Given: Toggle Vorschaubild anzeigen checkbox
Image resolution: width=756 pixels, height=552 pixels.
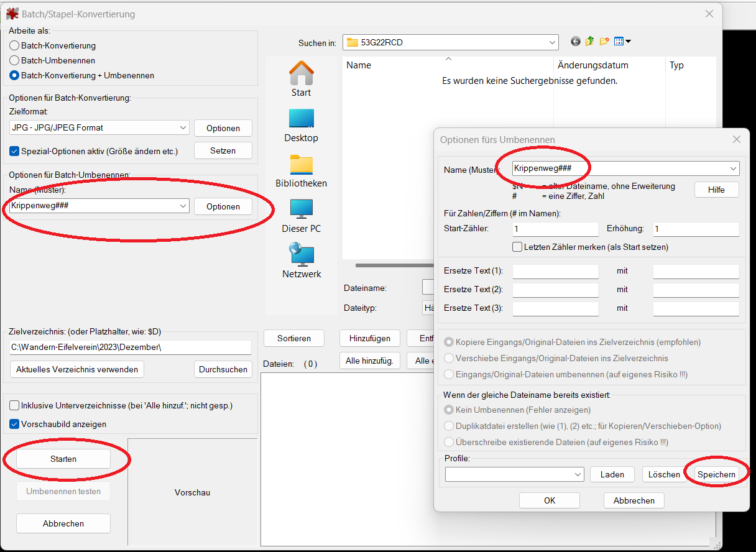Looking at the screenshot, I should tap(15, 424).
